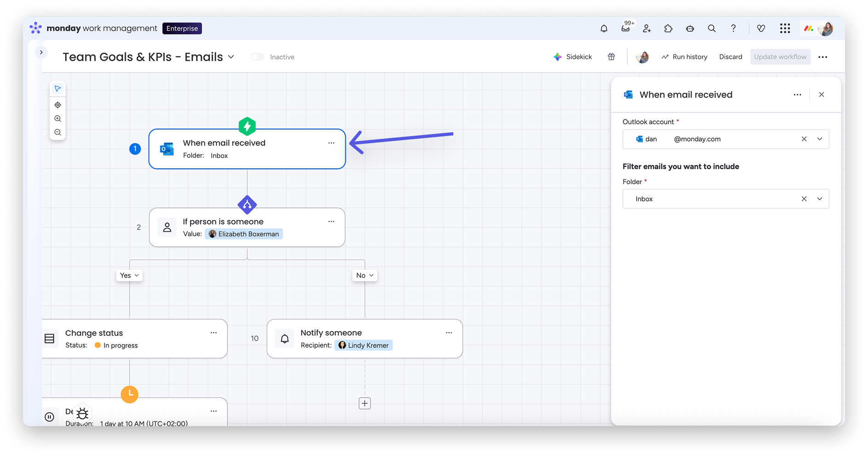Zoom in on the canvas
868x456 pixels.
click(x=57, y=119)
